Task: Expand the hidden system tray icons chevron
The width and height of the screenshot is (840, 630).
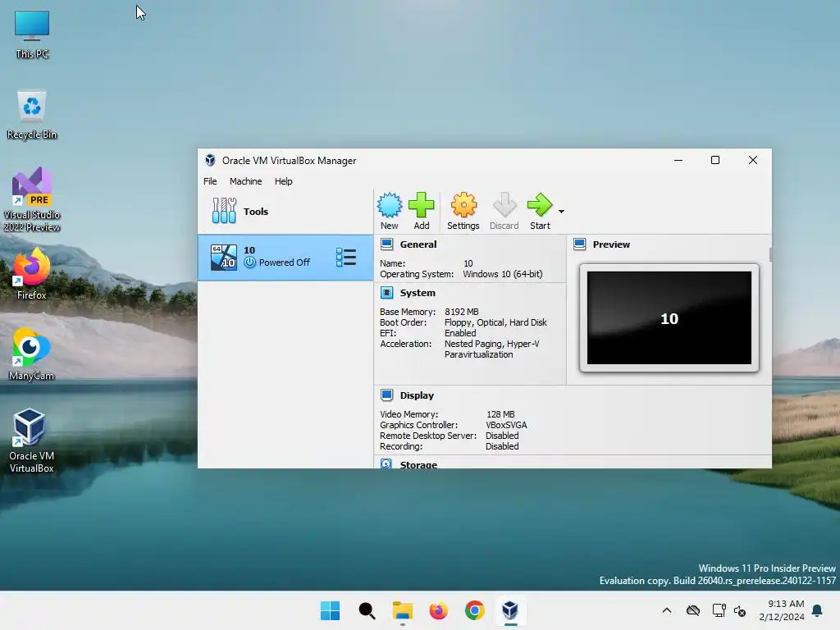Action: click(x=666, y=610)
